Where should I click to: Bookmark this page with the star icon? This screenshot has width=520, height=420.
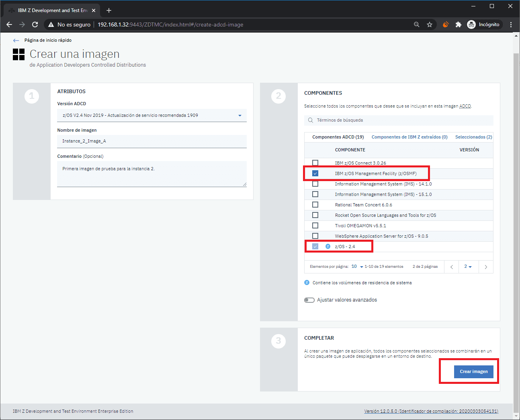430,24
